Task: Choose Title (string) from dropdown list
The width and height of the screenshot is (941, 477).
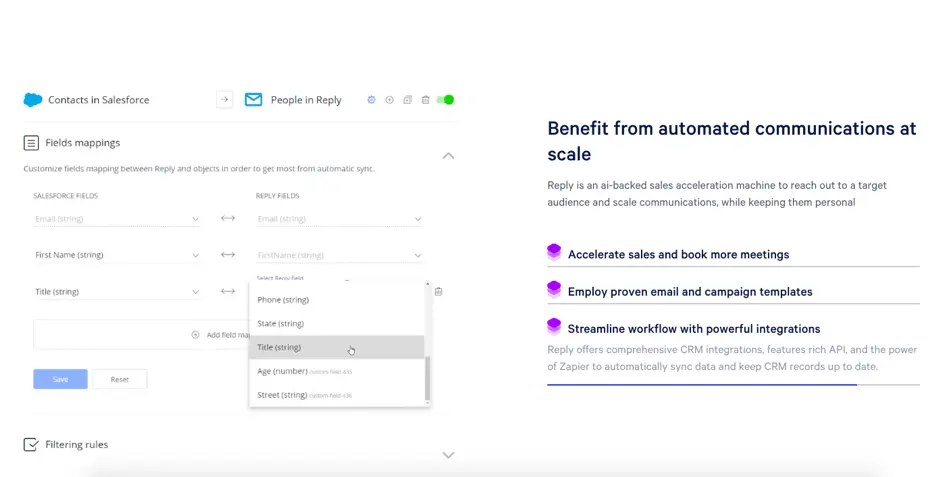Action: pos(337,347)
